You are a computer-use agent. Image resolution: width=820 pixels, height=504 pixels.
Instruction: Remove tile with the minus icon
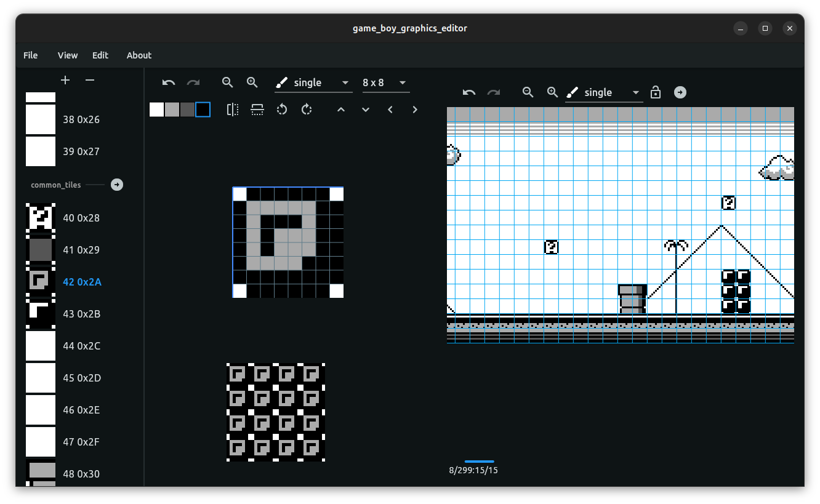[90, 80]
